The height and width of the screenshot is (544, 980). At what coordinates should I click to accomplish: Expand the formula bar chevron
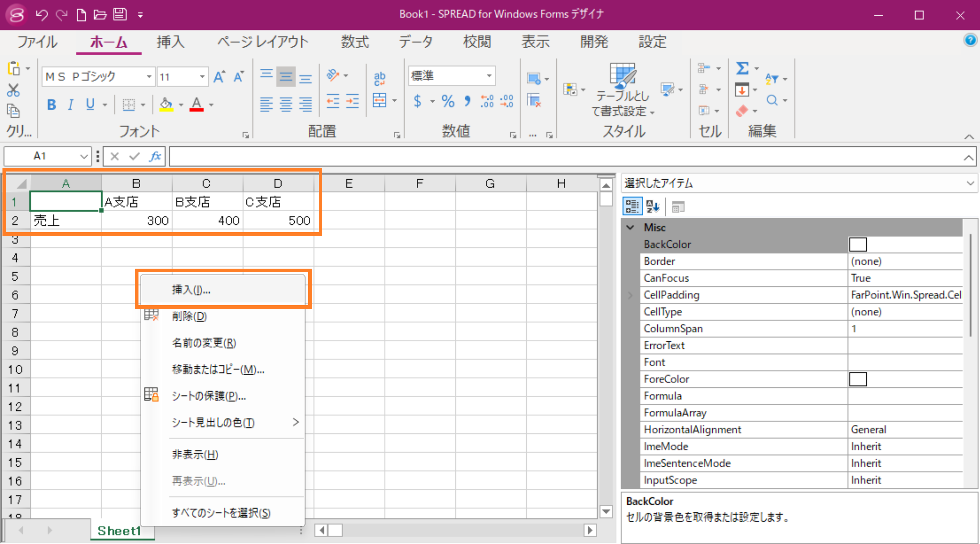click(x=969, y=157)
